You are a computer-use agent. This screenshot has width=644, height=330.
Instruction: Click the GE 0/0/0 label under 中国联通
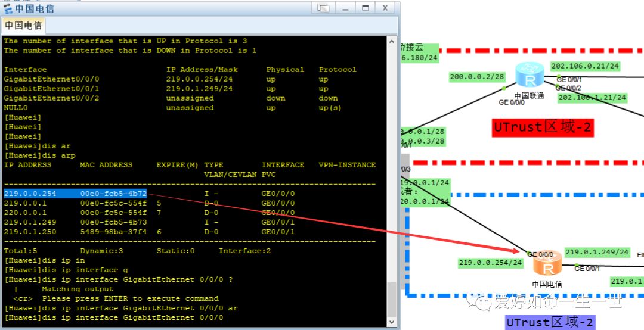pos(512,102)
